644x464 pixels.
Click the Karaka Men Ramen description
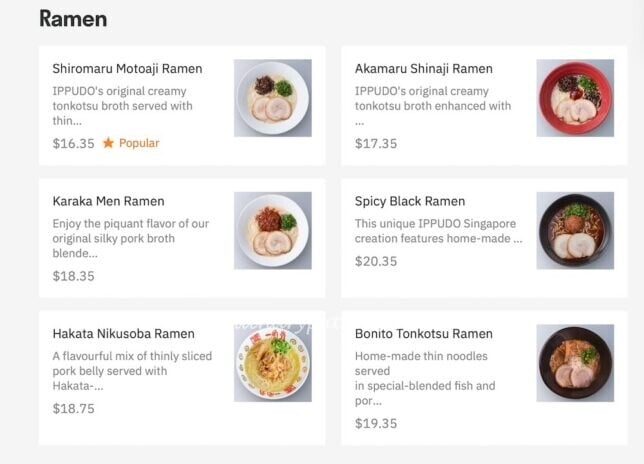pyautogui.click(x=130, y=238)
